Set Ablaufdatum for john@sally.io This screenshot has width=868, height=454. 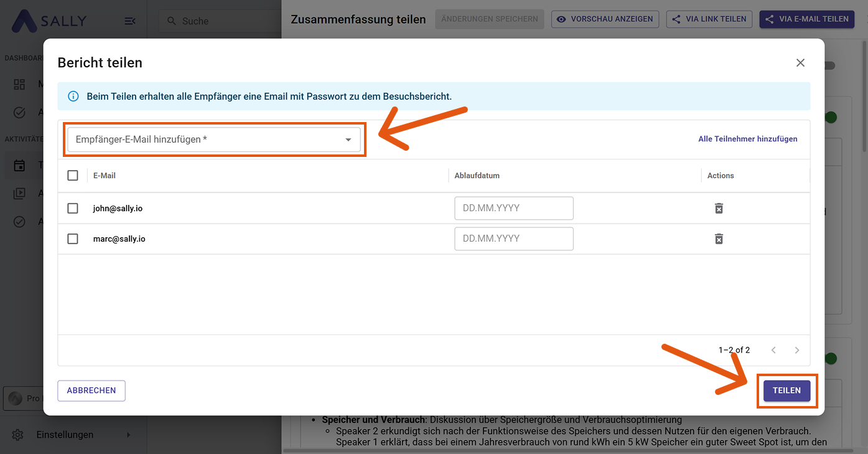point(513,208)
